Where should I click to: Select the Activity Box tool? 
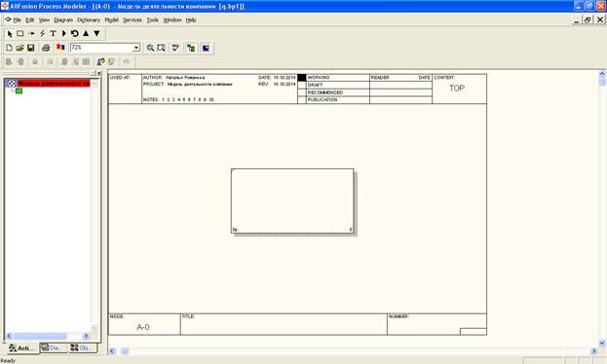pos(20,34)
